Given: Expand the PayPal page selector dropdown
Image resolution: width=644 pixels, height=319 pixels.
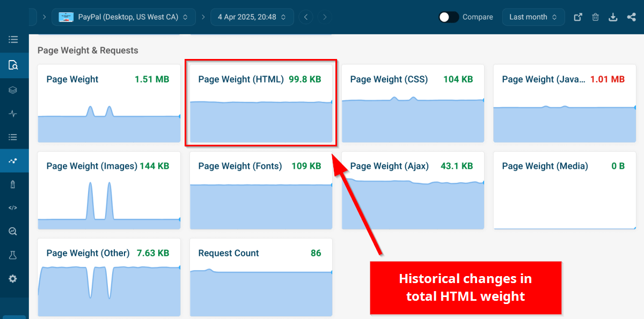Looking at the screenshot, I should click(123, 17).
